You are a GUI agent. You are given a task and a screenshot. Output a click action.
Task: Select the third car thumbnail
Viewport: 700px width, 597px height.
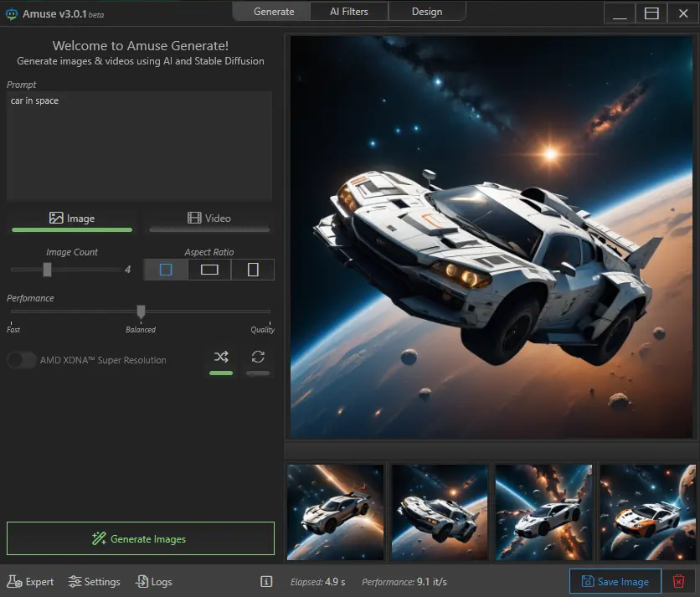click(x=543, y=512)
